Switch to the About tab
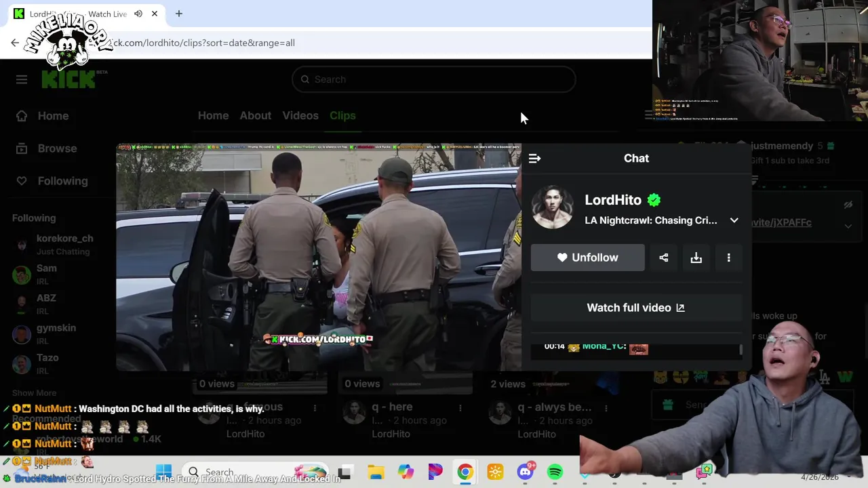The height and width of the screenshot is (488, 868). (x=255, y=115)
